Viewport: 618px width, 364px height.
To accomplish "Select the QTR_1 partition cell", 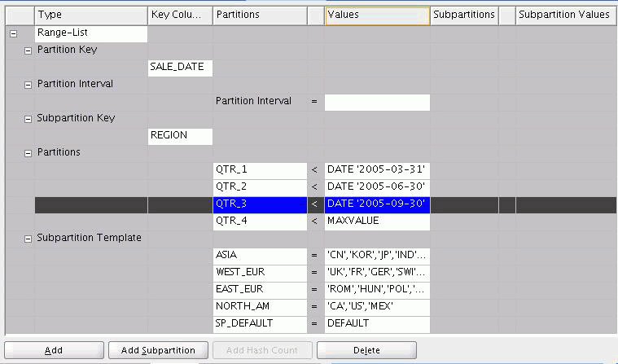I will click(259, 170).
